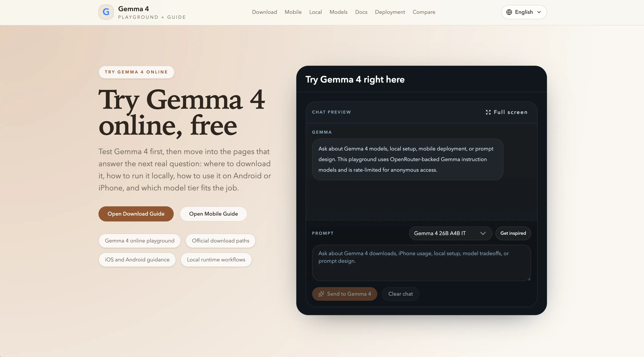Open the Docs nav item
Screen dimensions: 644x357
point(361,12)
